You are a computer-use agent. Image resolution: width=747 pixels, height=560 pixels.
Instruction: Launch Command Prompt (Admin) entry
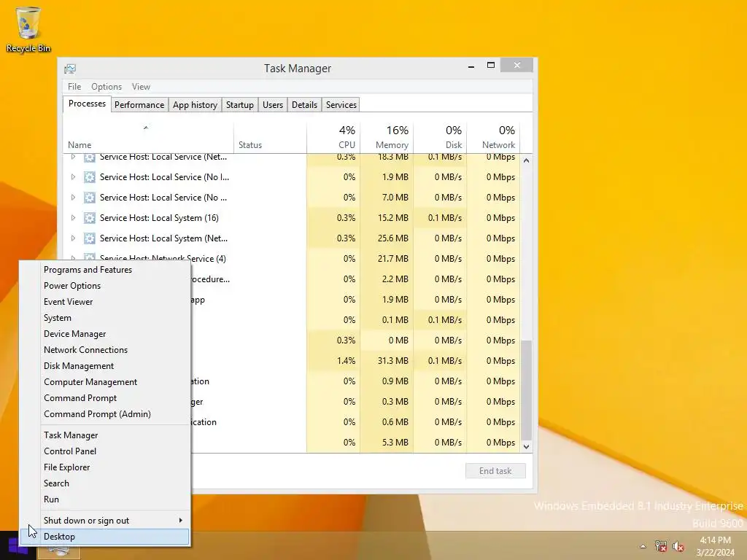point(105,414)
